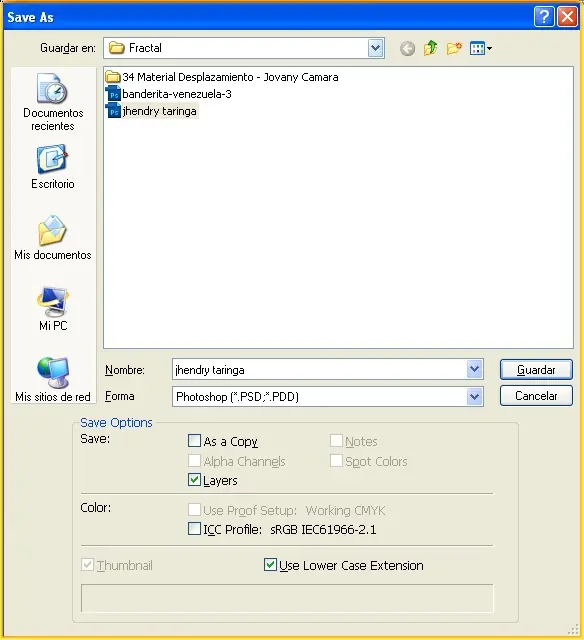
Task: Click the Cancelar button
Action: click(536, 396)
